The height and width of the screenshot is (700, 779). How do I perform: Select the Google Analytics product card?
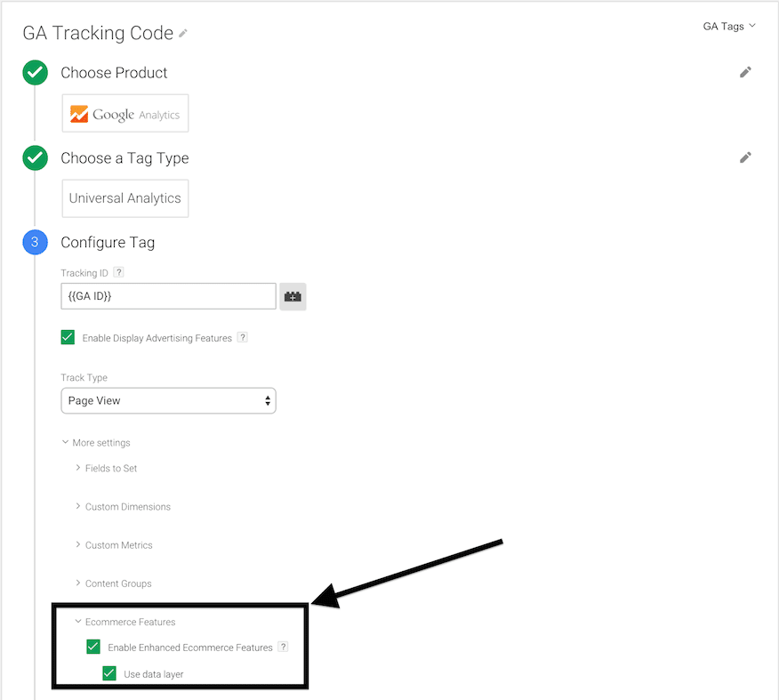coord(125,114)
